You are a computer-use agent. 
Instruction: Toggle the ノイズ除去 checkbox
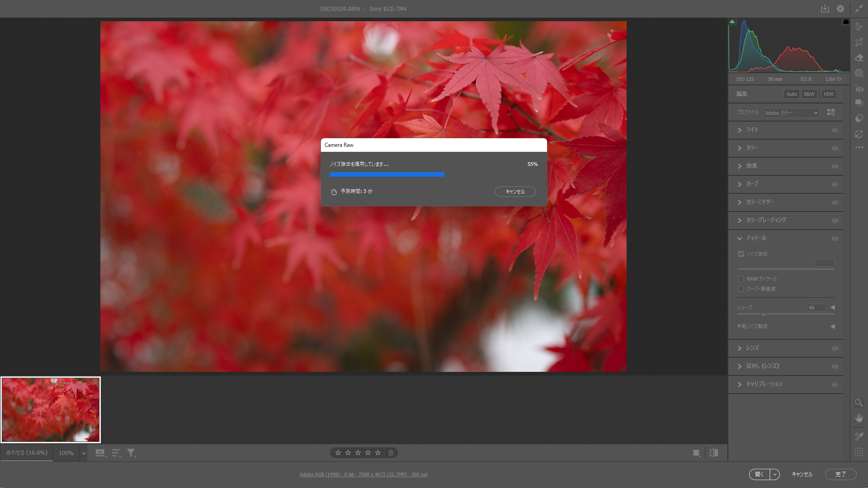point(741,254)
